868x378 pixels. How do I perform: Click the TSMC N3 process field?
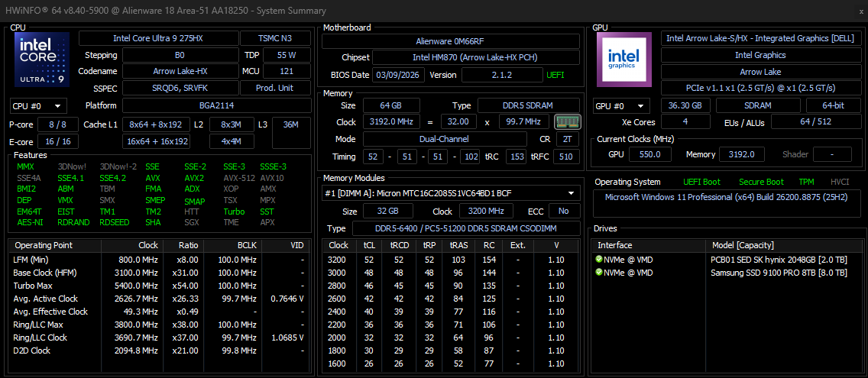(x=276, y=38)
